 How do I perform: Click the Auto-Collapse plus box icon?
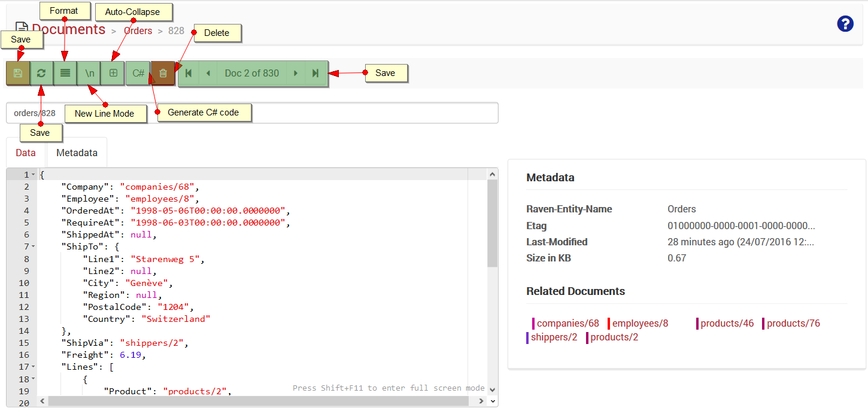[x=113, y=73]
